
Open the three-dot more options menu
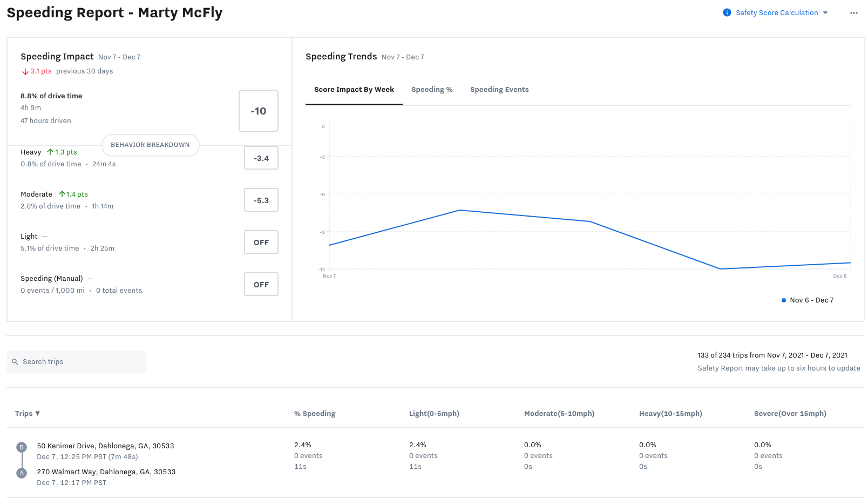(x=853, y=13)
